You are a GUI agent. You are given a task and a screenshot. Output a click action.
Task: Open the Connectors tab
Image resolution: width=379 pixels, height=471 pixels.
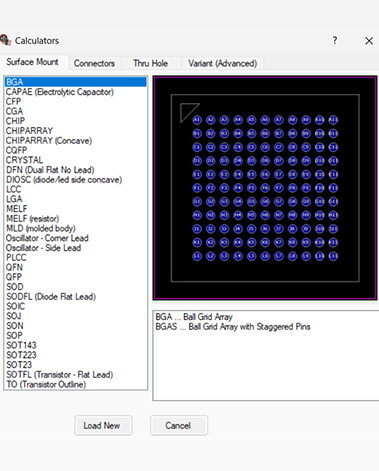(x=94, y=63)
